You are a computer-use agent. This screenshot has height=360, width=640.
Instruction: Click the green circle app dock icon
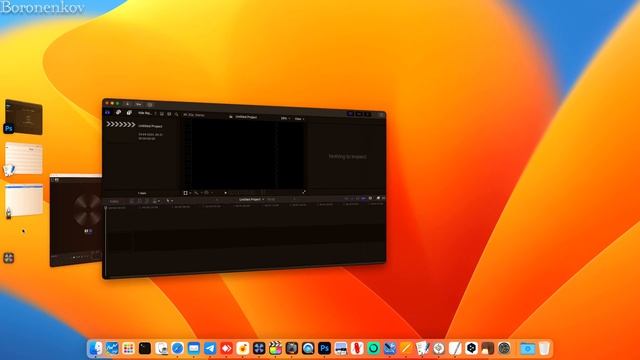(x=373, y=348)
